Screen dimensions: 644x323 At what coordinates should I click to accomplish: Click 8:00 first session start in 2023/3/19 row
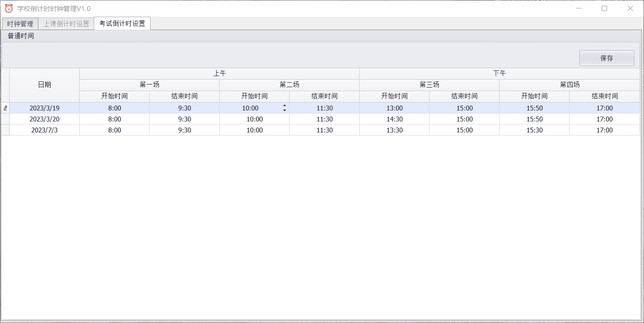tap(114, 108)
